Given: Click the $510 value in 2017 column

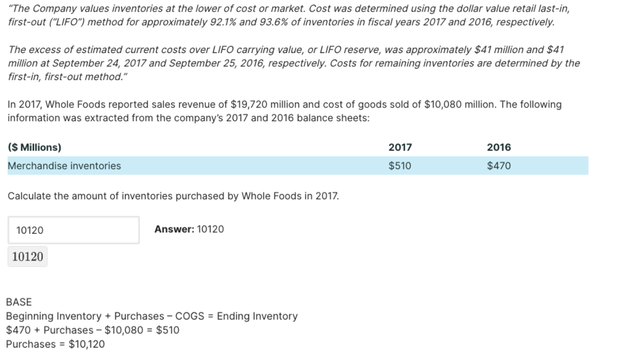Looking at the screenshot, I should (399, 166).
